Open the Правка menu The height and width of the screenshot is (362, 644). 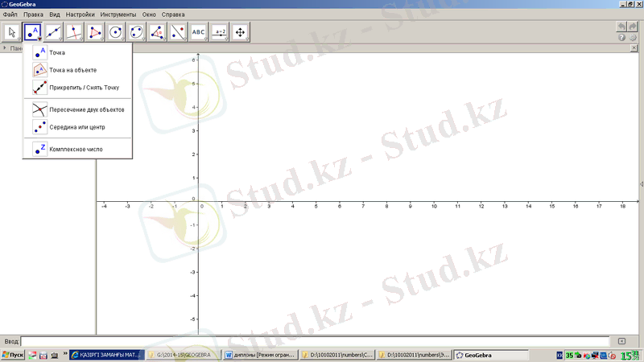[33, 14]
